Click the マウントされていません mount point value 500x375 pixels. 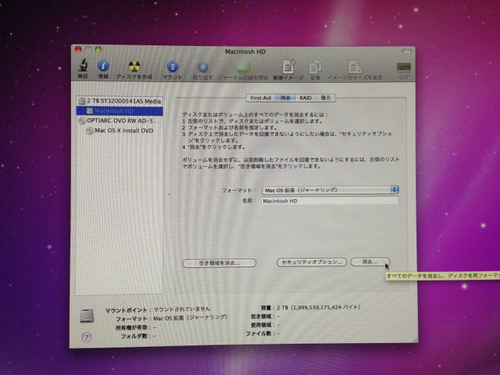[182, 309]
